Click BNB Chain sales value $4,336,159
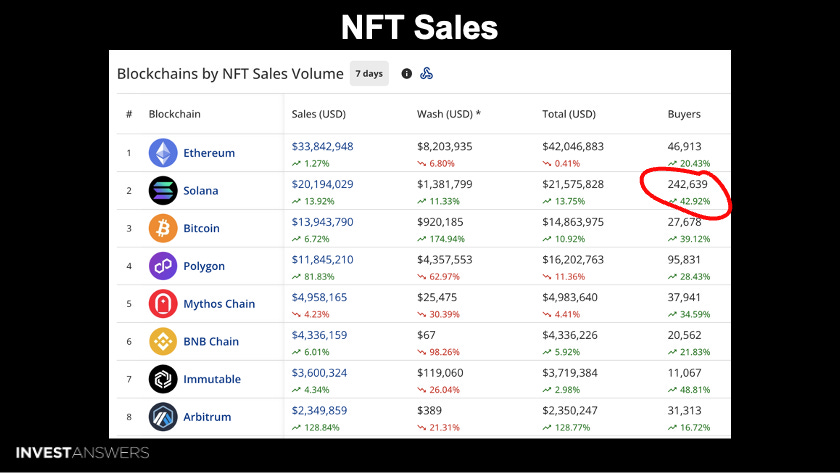The width and height of the screenshot is (840, 473). click(x=319, y=335)
